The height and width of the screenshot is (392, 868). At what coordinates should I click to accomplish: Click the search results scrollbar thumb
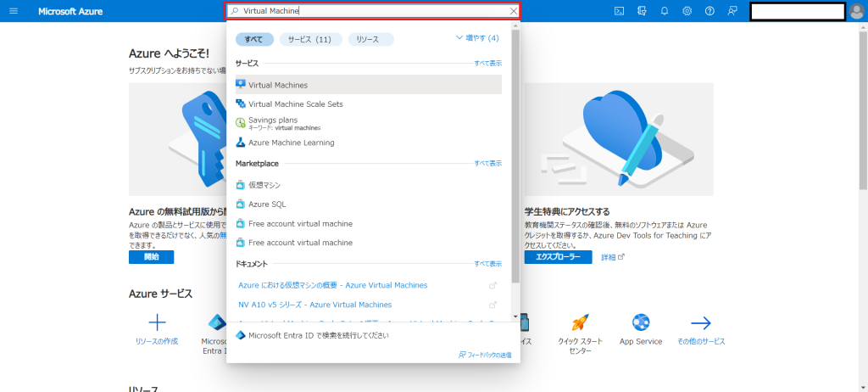pos(515,155)
